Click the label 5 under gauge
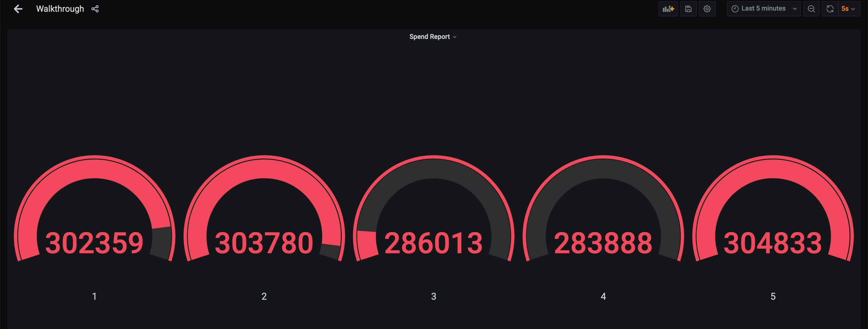The image size is (868, 329). click(x=773, y=296)
